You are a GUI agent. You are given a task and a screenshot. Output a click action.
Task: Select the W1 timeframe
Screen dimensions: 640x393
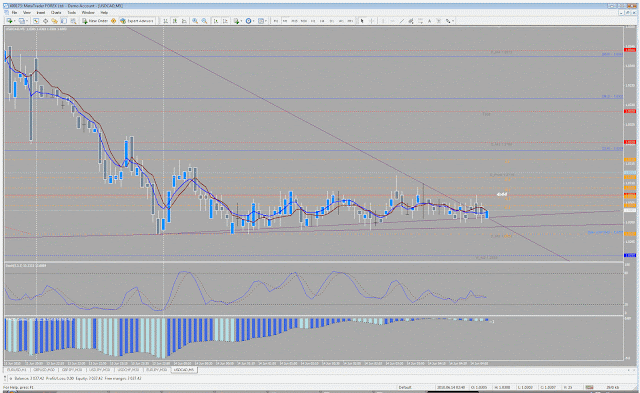tap(341, 21)
